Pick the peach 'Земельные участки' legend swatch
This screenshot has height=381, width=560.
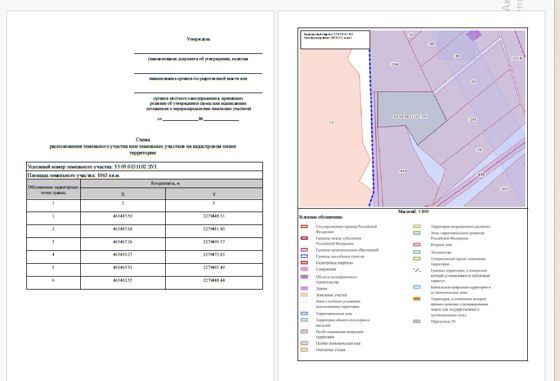click(x=304, y=295)
